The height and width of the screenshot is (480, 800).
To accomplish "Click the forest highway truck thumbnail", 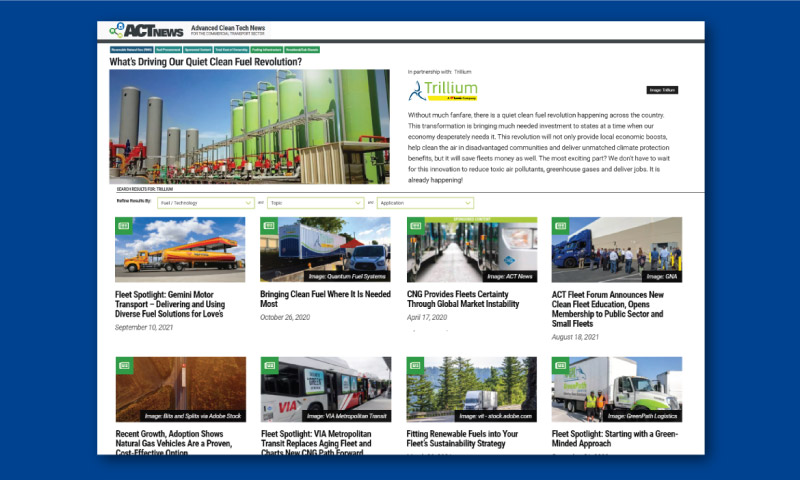I will point(471,389).
